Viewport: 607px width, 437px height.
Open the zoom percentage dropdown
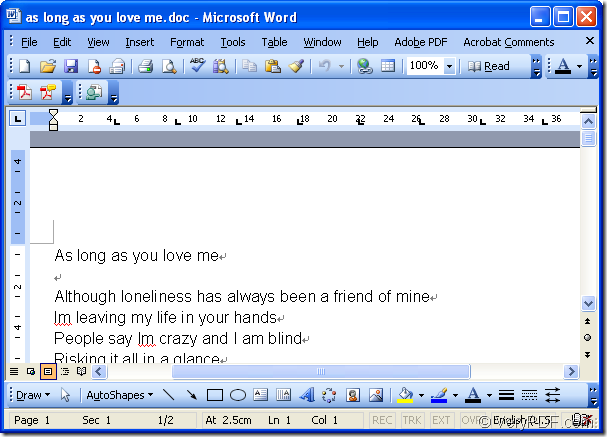pos(449,66)
